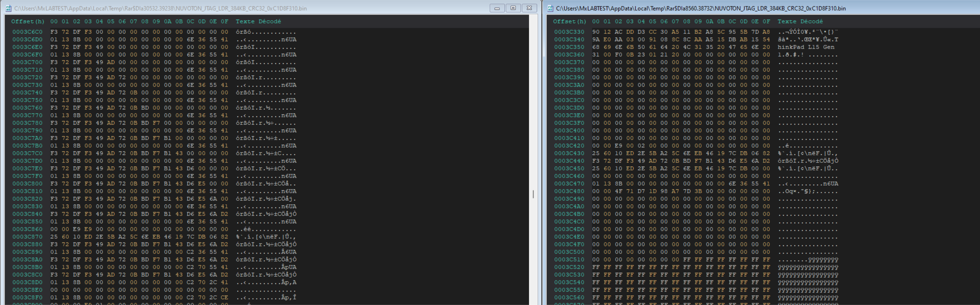Click offset 0003C700 in the left window

click(x=27, y=63)
